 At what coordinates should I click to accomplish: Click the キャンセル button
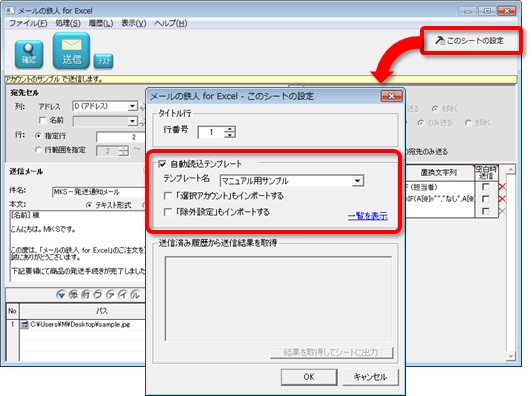point(370,377)
